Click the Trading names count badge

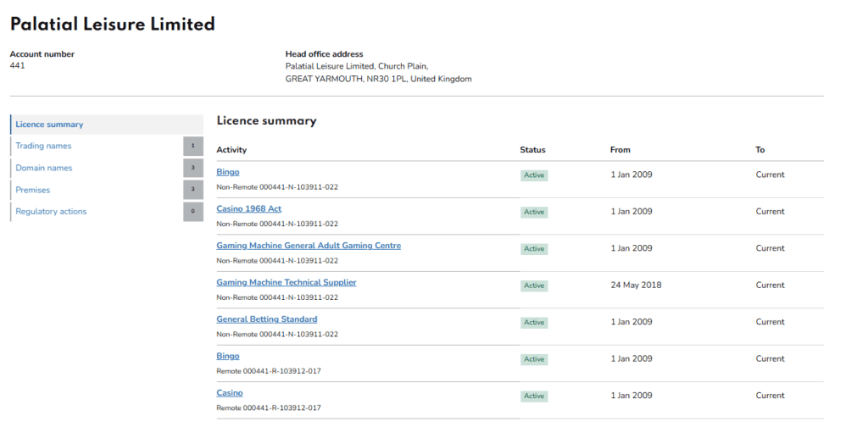[x=193, y=146]
